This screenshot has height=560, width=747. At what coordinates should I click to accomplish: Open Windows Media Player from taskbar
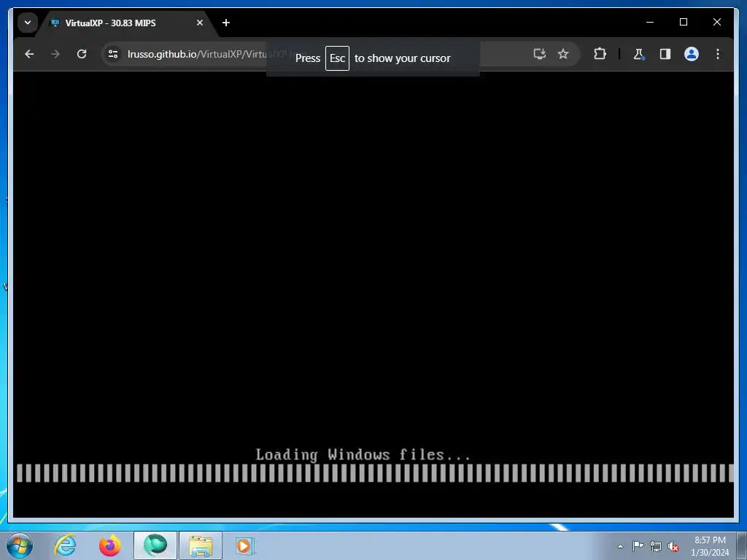[245, 545]
